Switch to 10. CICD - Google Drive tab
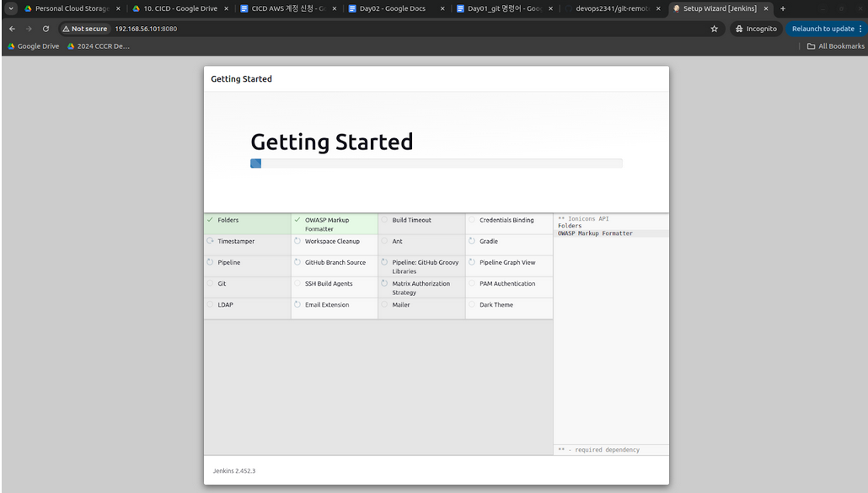Image resolution: width=868 pixels, height=493 pixels. [180, 8]
